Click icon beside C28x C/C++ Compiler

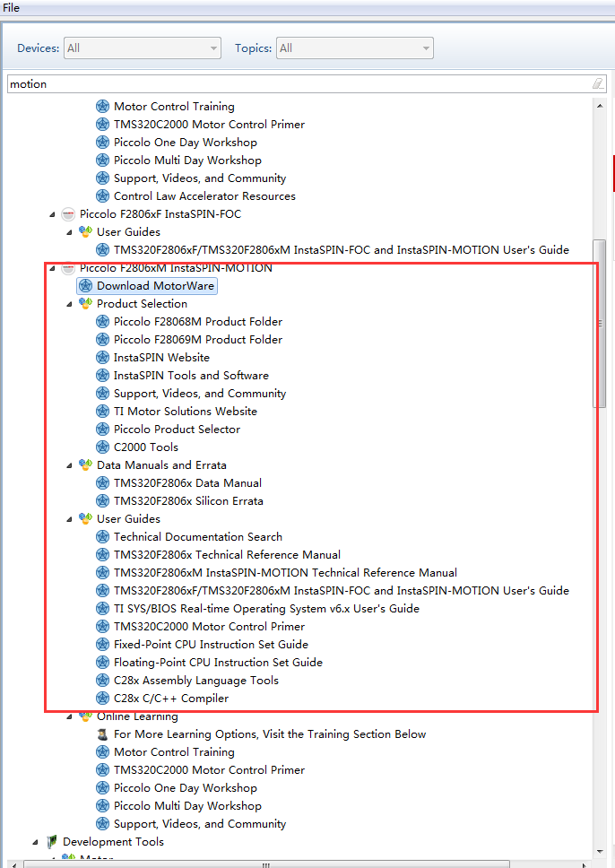102,698
